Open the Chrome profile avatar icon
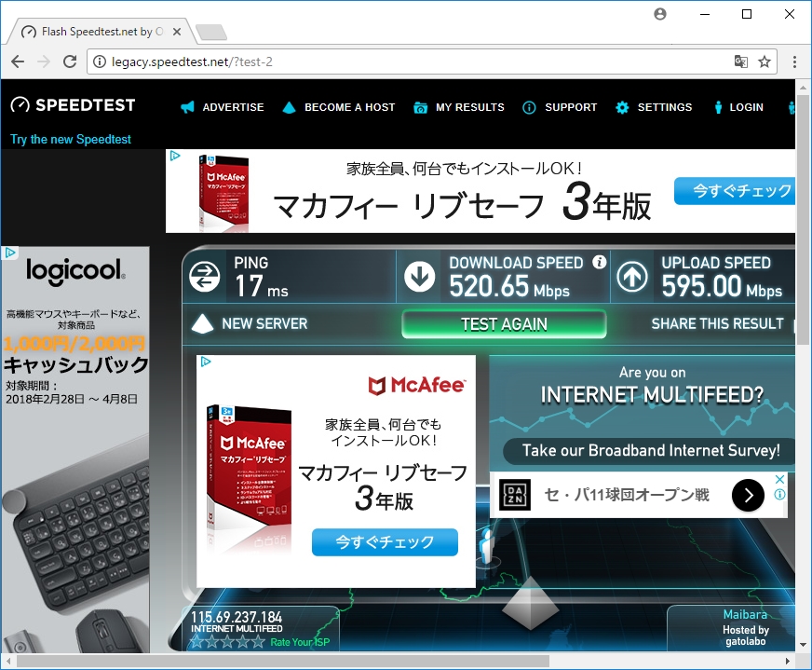Image resolution: width=812 pixels, height=670 pixels. pyautogui.click(x=660, y=14)
